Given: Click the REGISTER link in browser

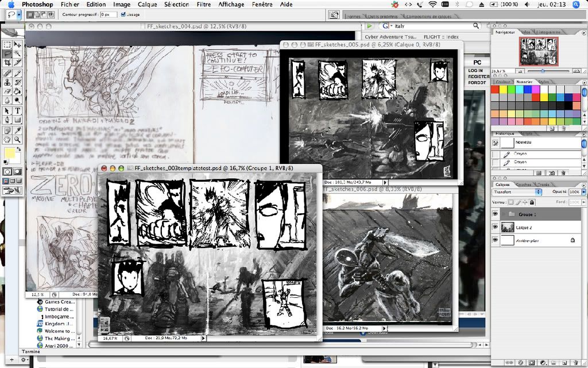Looking at the screenshot, I should tap(478, 76).
